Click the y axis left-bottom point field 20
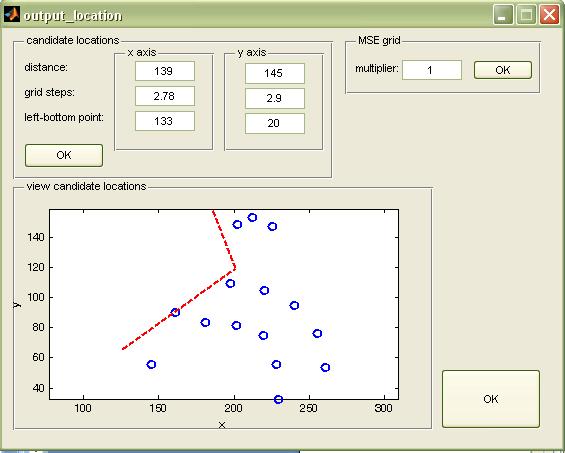565x453 pixels. pyautogui.click(x=275, y=123)
